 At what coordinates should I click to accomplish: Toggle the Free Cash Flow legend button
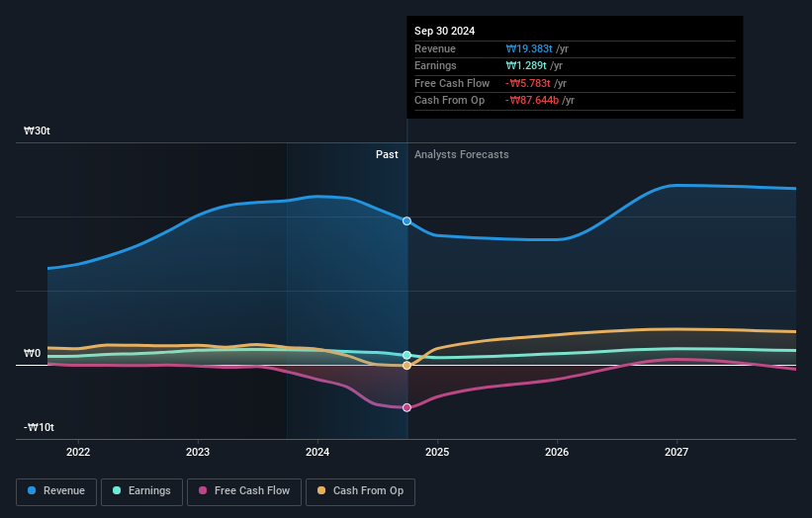click(244, 491)
